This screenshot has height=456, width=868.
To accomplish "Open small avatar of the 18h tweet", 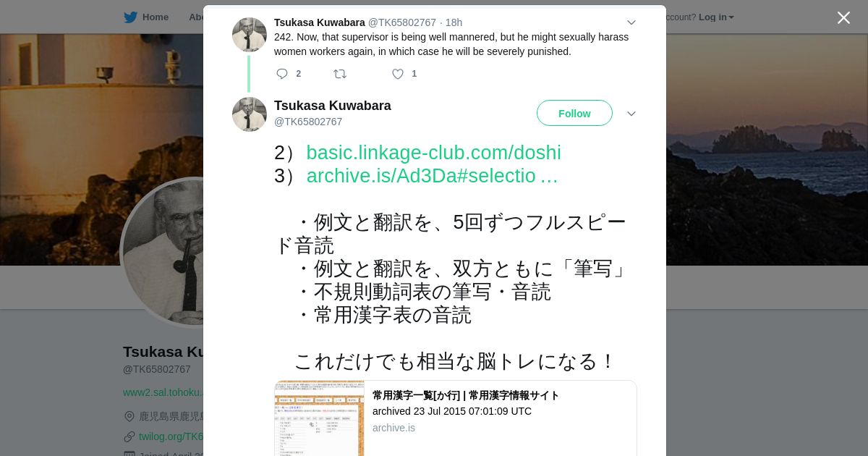I will pos(250,35).
